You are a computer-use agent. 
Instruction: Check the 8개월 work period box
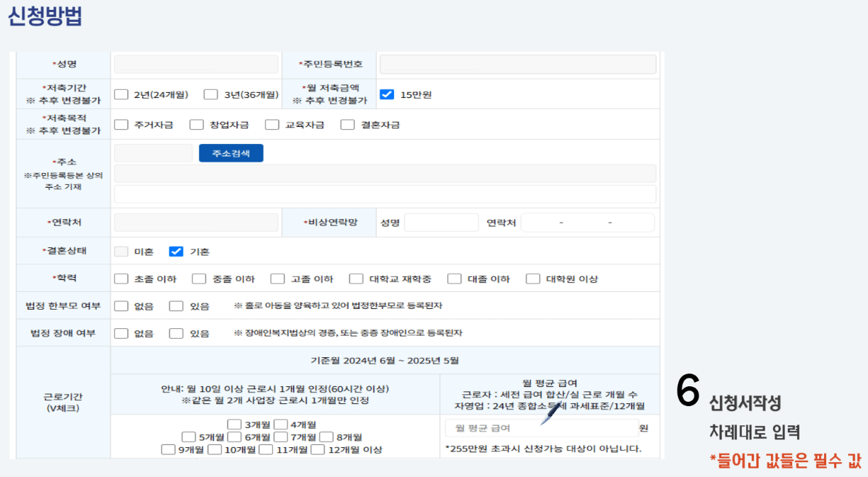(x=326, y=437)
